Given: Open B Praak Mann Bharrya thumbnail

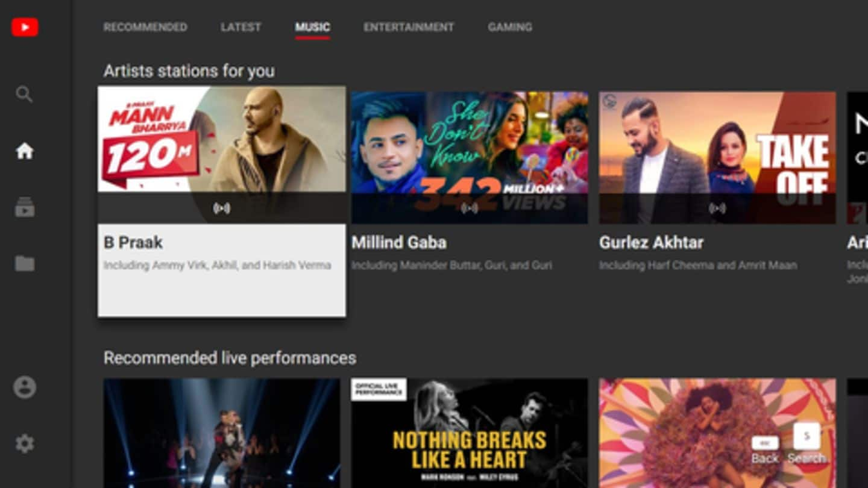Looking at the screenshot, I should (x=222, y=155).
